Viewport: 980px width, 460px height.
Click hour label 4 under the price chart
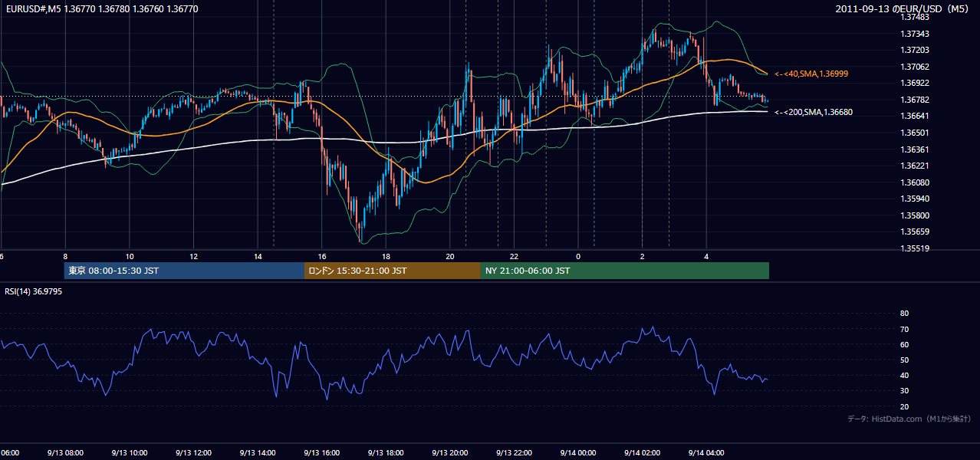[x=706, y=257]
